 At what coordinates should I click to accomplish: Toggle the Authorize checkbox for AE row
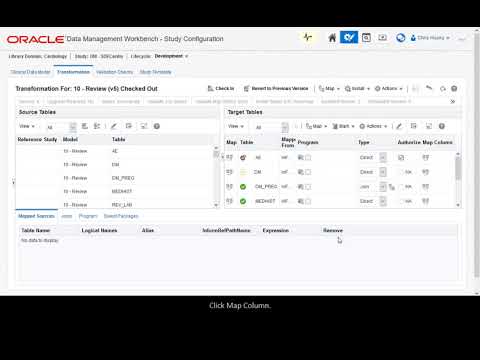click(401, 157)
